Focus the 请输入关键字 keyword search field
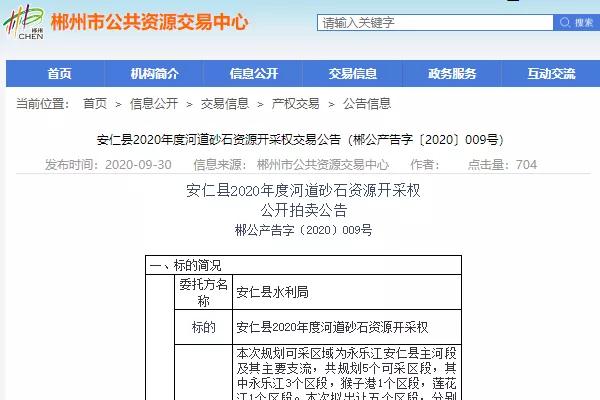The width and height of the screenshot is (600, 400). click(435, 23)
